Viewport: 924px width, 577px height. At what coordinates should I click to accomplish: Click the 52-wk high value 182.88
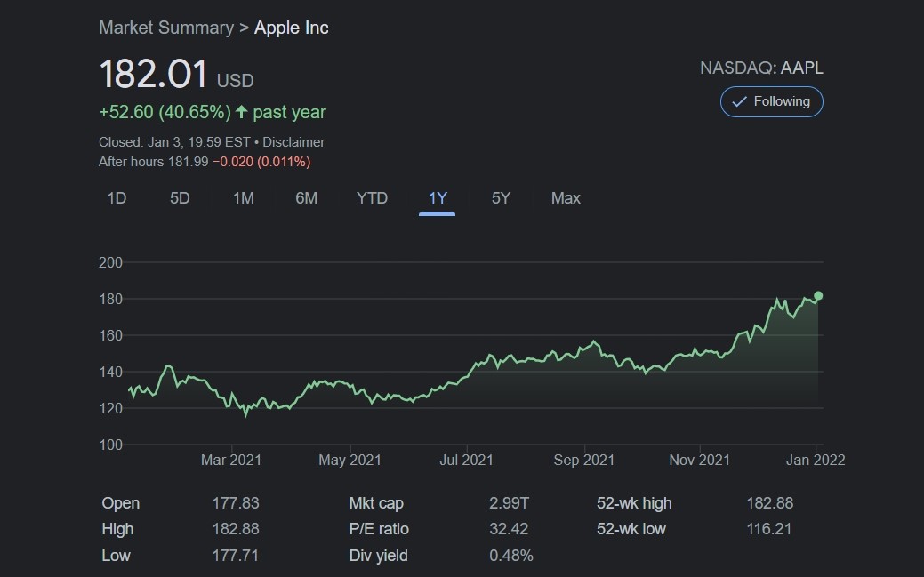(769, 503)
